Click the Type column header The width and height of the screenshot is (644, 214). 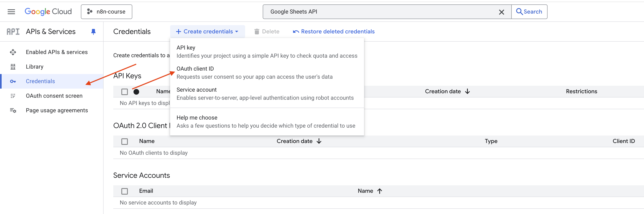click(x=491, y=141)
